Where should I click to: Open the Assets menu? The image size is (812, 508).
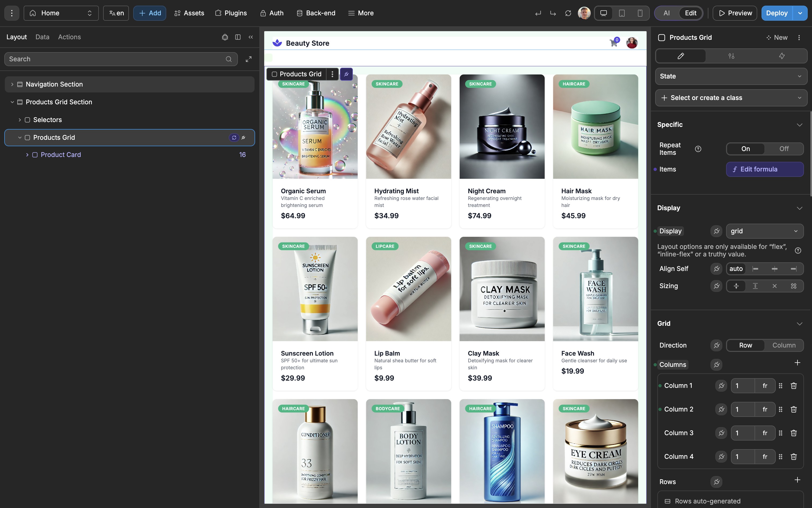189,13
